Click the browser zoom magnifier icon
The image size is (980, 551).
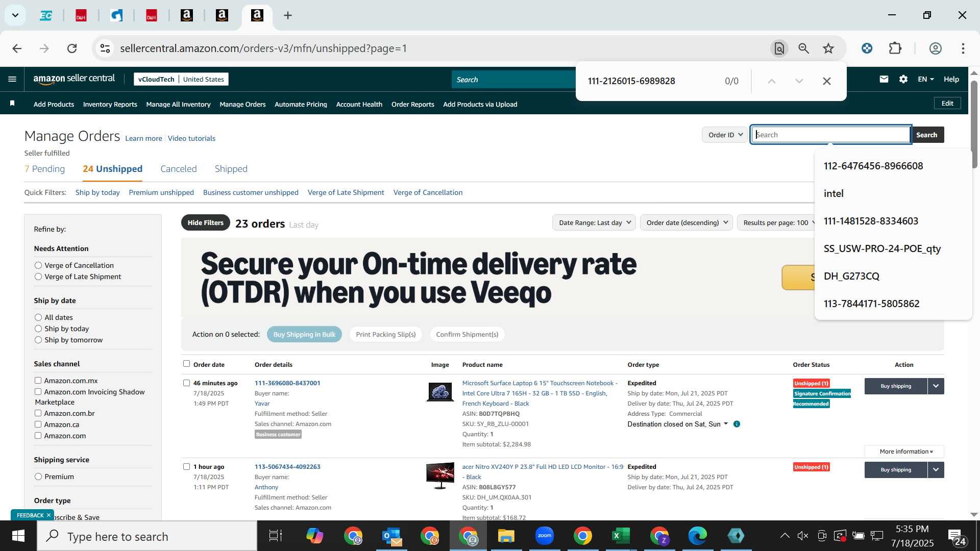pos(804,48)
